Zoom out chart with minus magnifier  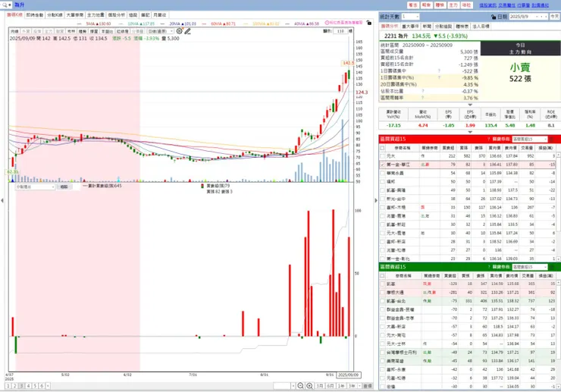(x=300, y=386)
